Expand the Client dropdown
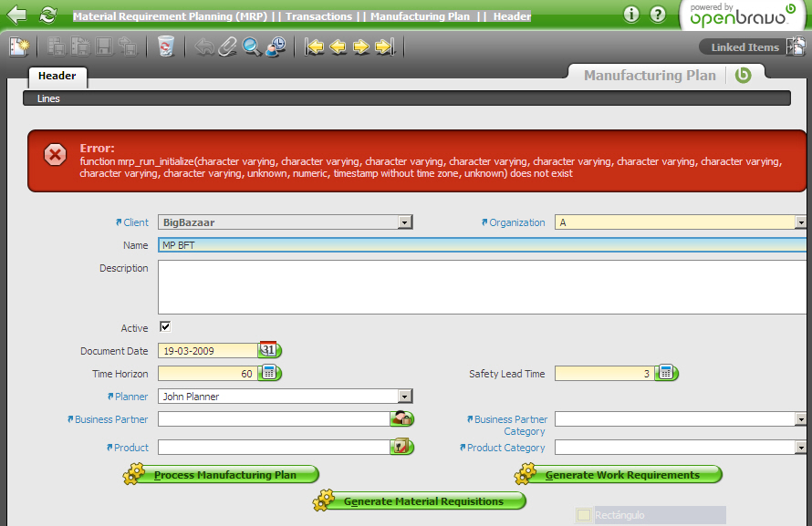The width and height of the screenshot is (812, 526). (405, 222)
